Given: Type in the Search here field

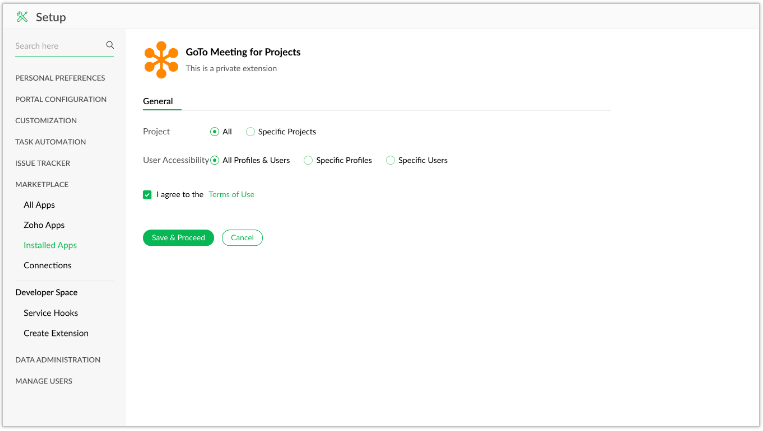Looking at the screenshot, I should (58, 46).
